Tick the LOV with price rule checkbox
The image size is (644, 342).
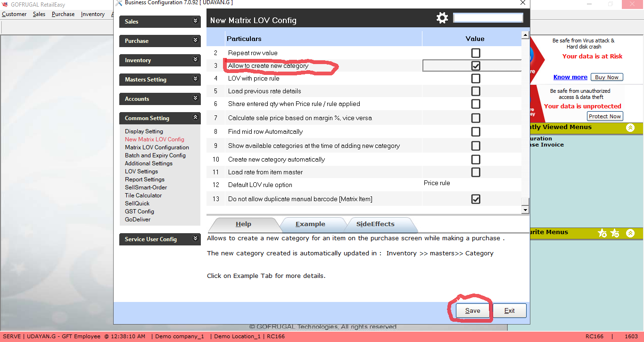476,78
